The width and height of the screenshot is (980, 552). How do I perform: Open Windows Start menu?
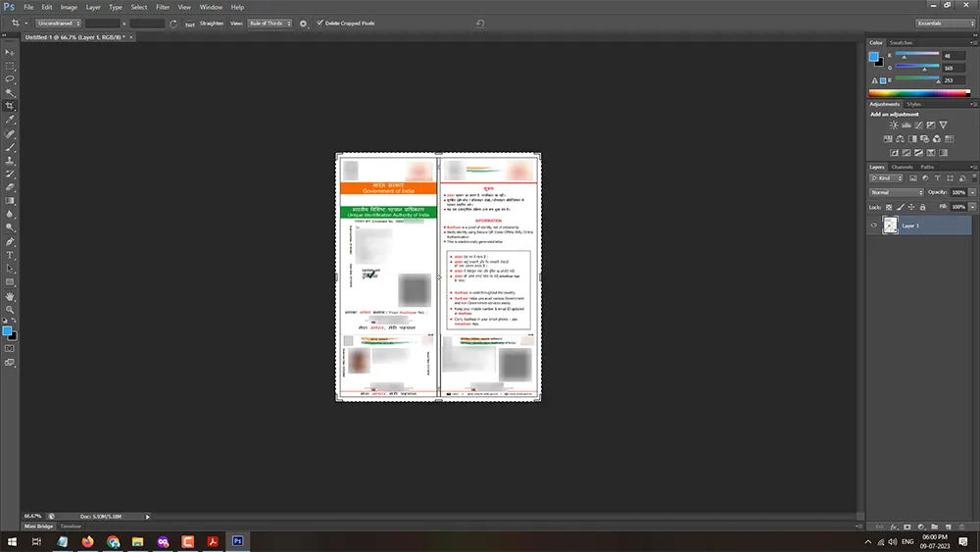pyautogui.click(x=12, y=541)
